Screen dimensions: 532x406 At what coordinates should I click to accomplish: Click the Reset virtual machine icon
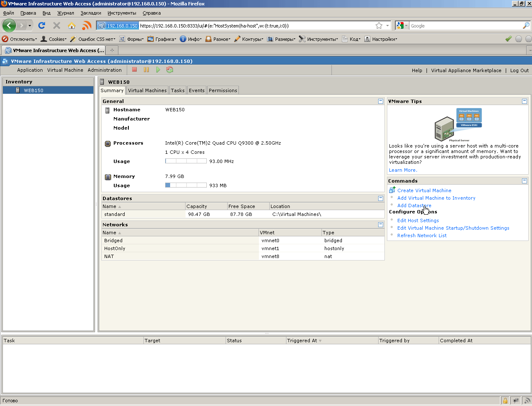click(170, 70)
